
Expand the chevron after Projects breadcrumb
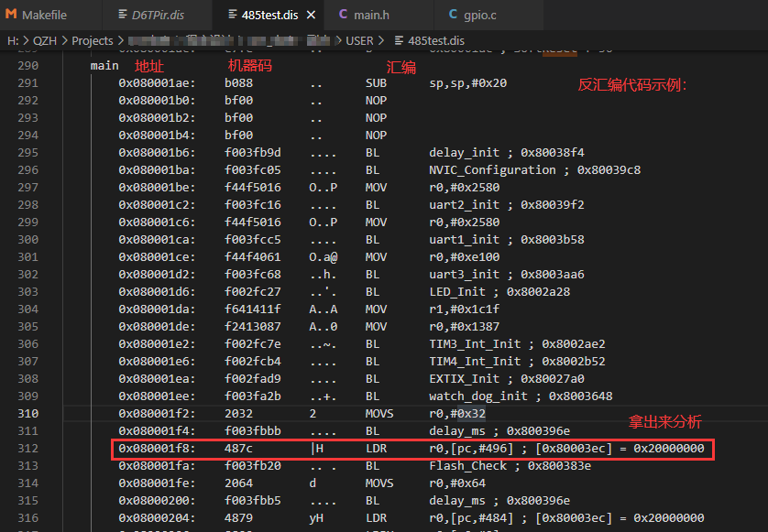click(119, 40)
